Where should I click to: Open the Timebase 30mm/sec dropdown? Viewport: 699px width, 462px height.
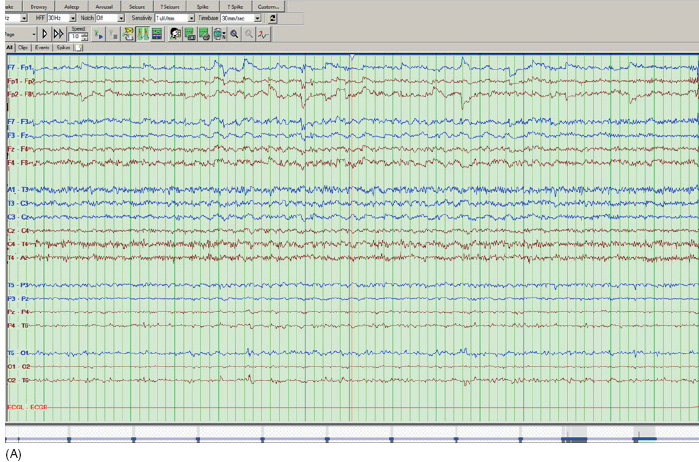[x=257, y=18]
